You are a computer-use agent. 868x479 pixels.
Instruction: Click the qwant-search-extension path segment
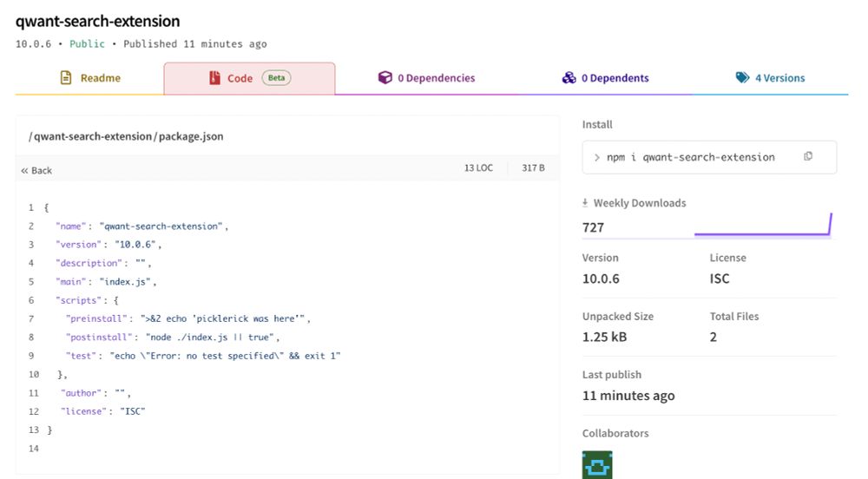[x=93, y=136]
